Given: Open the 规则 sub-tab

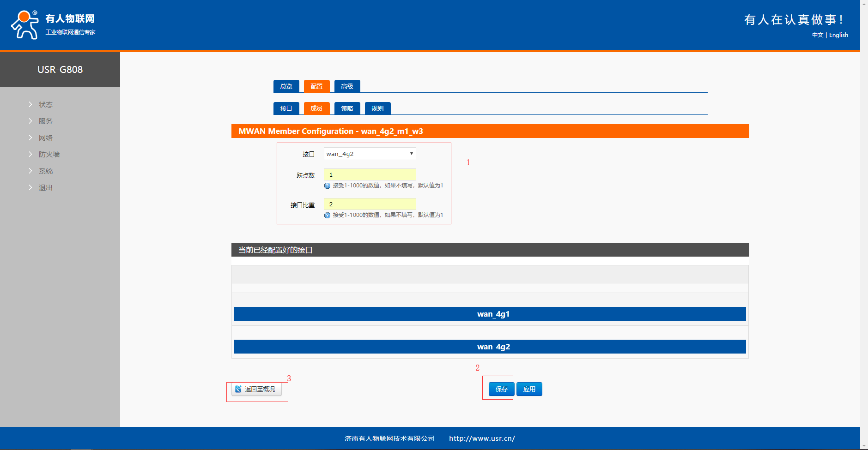Looking at the screenshot, I should [x=377, y=108].
